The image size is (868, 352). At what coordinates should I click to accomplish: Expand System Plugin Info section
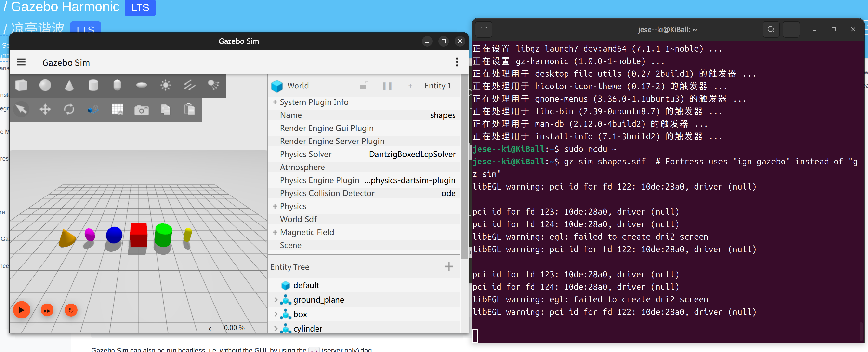click(275, 102)
